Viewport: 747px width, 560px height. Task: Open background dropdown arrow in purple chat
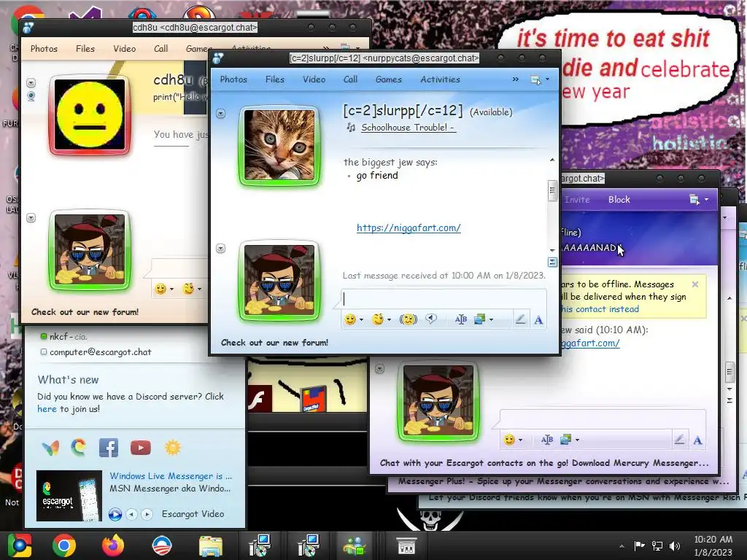point(578,440)
